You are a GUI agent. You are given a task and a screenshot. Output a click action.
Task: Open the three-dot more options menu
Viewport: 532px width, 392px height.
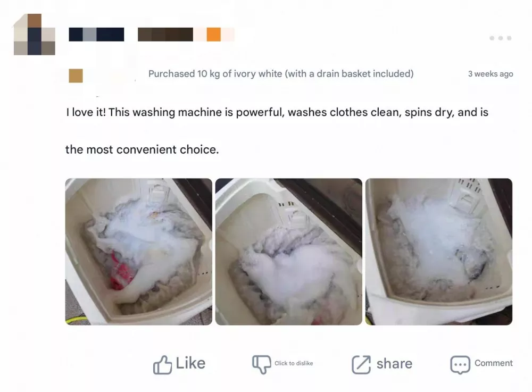(501, 38)
